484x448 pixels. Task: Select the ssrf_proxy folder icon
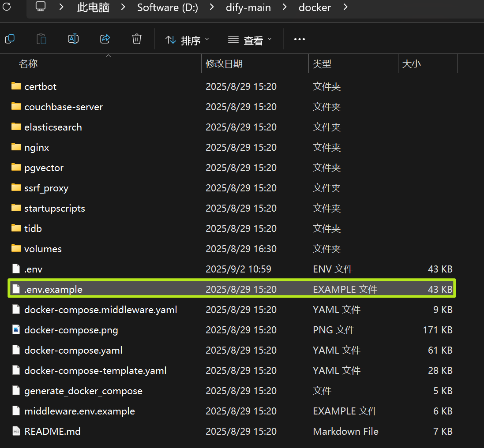coord(16,187)
